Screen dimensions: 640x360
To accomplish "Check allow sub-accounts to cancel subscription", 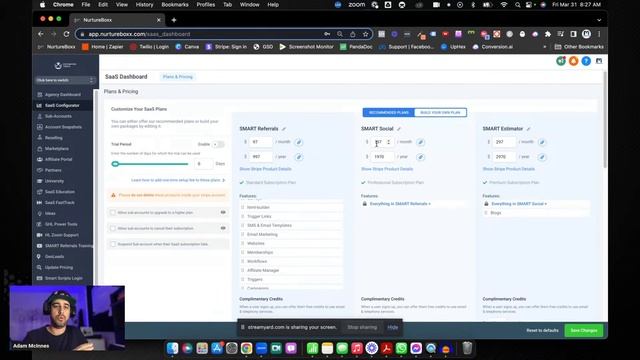I will pos(113,228).
